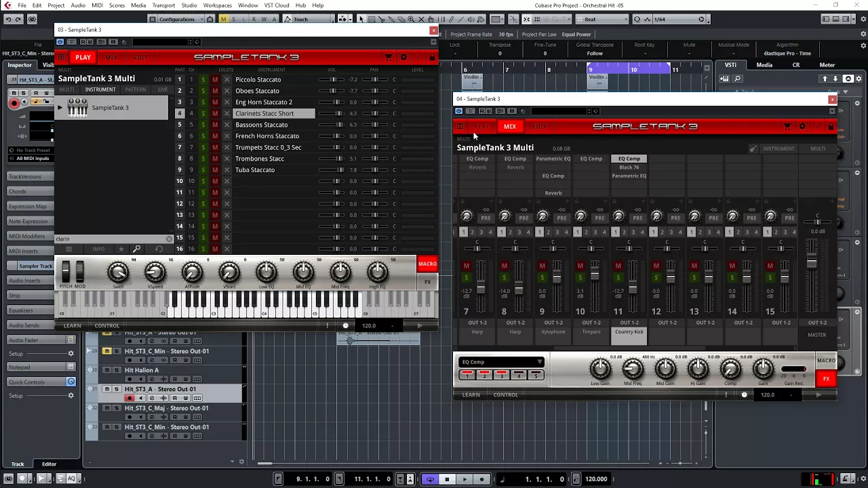Switch to EDIT tab in 04 SampleTank
The width and height of the screenshot is (868, 488).
click(x=539, y=126)
